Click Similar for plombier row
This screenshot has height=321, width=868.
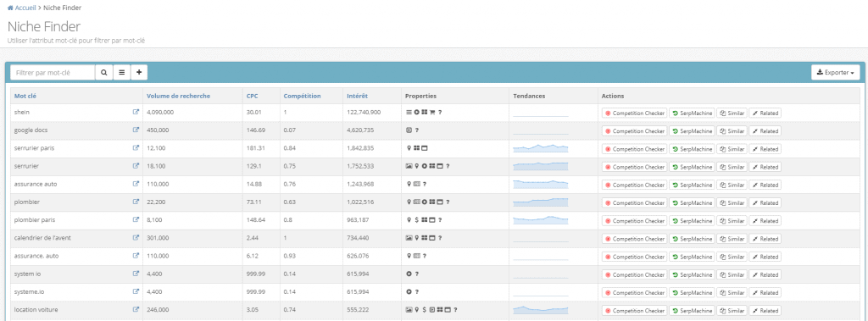tap(732, 202)
